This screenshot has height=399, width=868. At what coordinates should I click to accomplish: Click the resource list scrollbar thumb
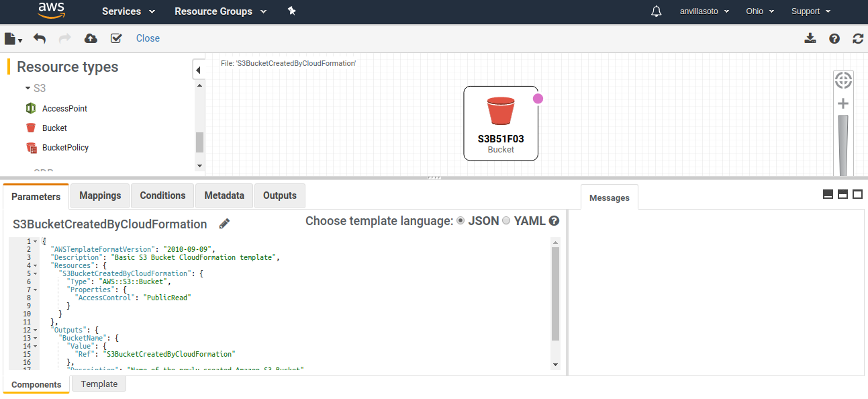click(199, 142)
